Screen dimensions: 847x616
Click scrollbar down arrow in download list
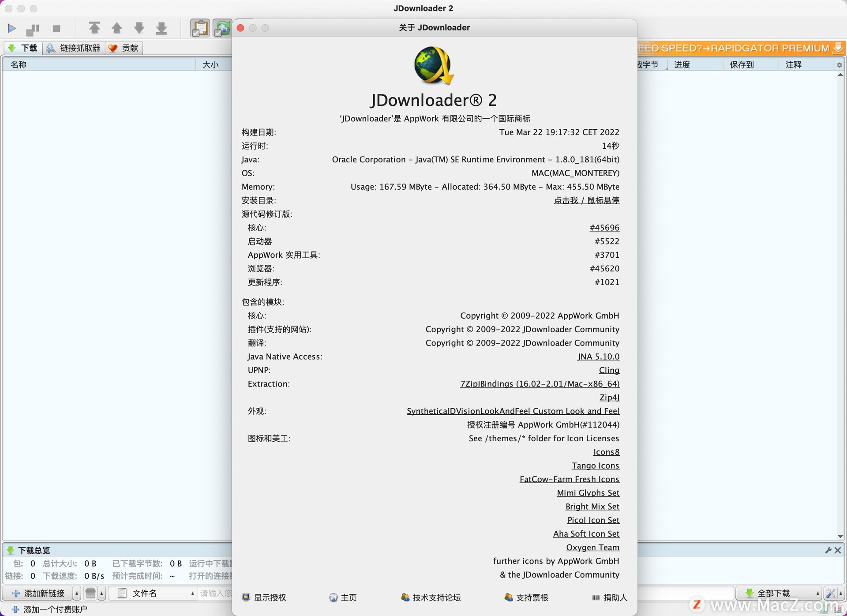(x=840, y=537)
